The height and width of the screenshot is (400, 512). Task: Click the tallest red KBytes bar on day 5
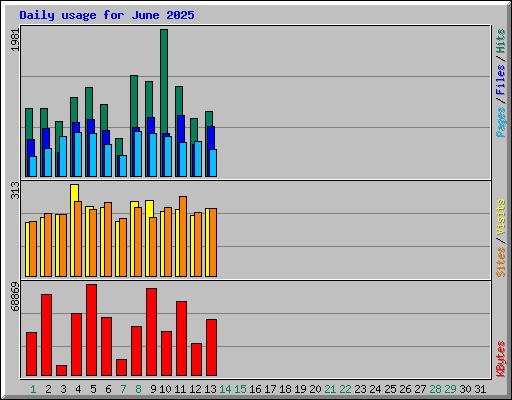coord(91,330)
